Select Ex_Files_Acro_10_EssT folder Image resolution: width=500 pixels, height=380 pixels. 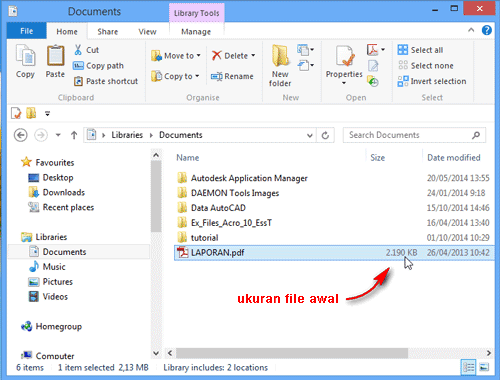tap(225, 223)
